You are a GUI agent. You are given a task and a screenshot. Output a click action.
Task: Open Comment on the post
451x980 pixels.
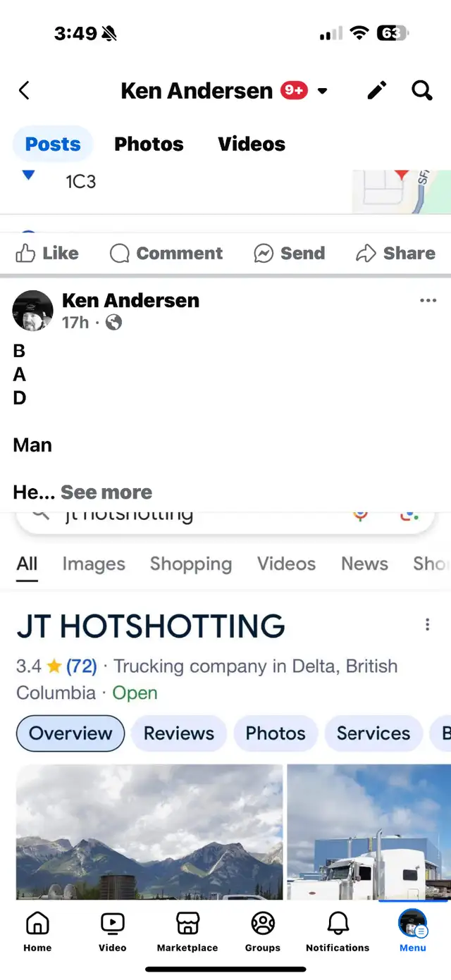(166, 253)
